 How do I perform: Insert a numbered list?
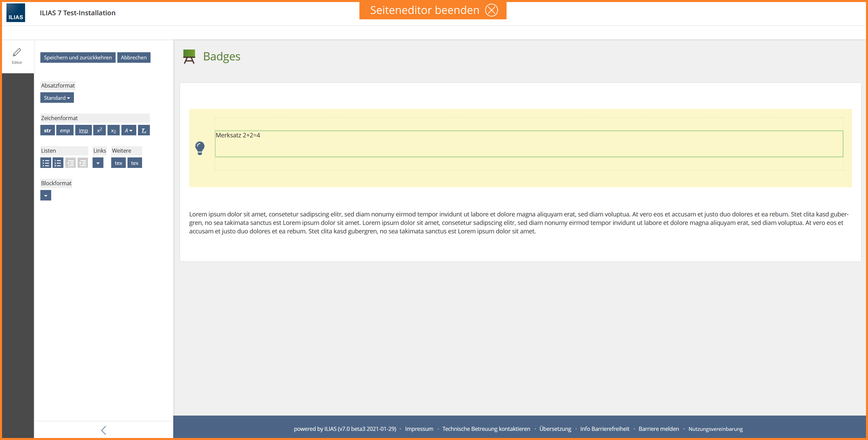[x=58, y=163]
